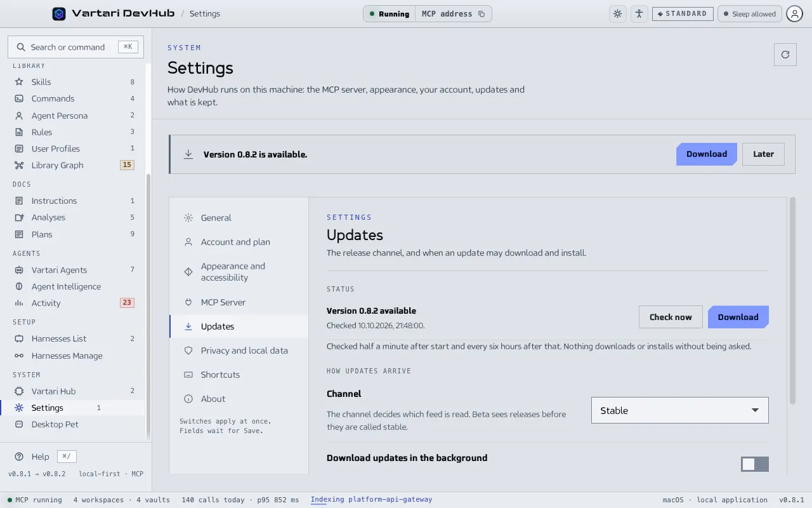Screen dimensions: 812x508
Task: Open Privacy and local data settings
Action: click(239, 351)
